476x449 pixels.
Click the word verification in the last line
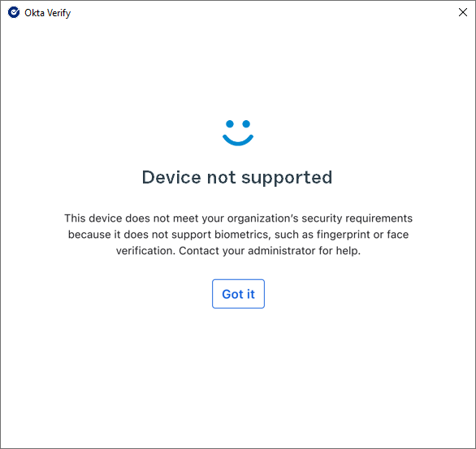click(x=145, y=251)
